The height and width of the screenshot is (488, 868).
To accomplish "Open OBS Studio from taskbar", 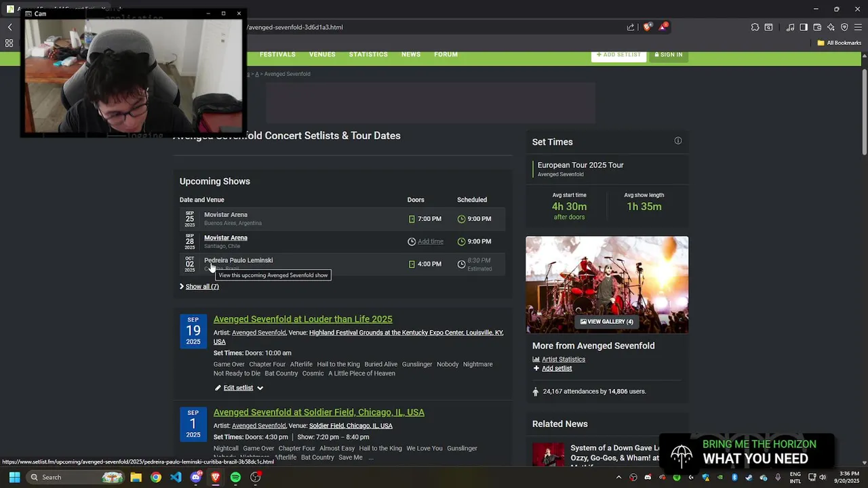I will click(256, 477).
